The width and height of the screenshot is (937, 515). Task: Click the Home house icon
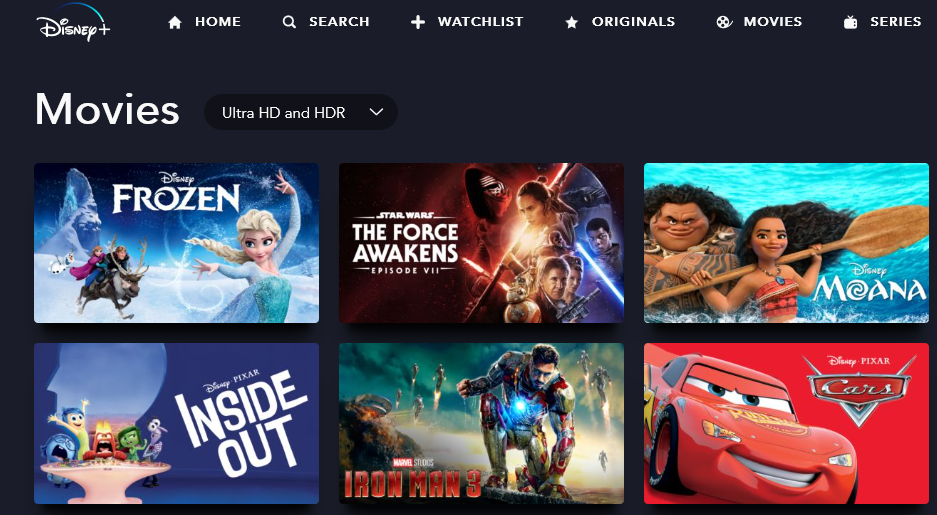click(174, 23)
